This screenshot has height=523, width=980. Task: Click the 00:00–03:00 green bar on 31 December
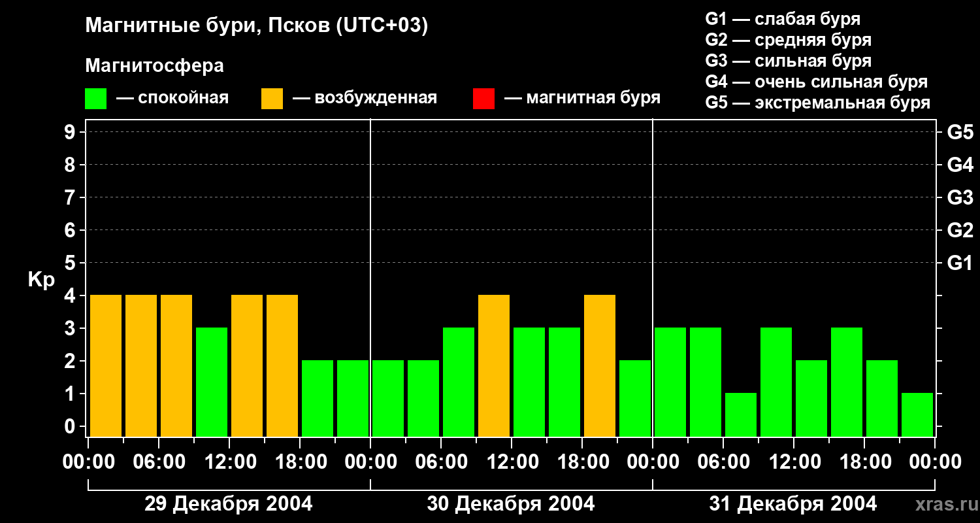coord(670,382)
